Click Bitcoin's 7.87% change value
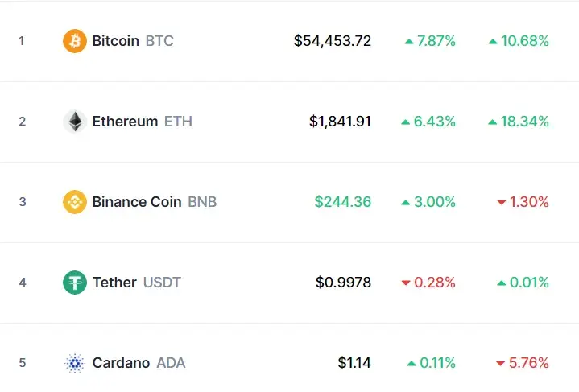Viewport: 579px width, 392px height. coord(436,41)
